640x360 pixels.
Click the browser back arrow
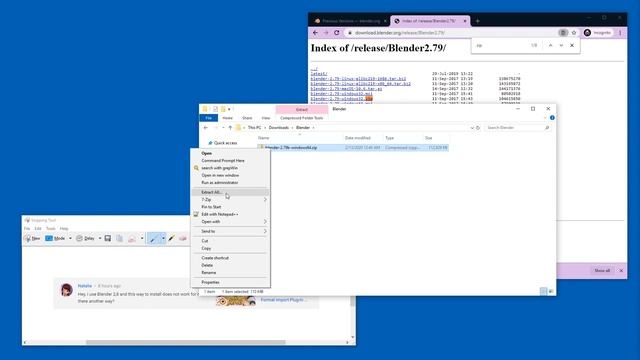pyautogui.click(x=315, y=33)
